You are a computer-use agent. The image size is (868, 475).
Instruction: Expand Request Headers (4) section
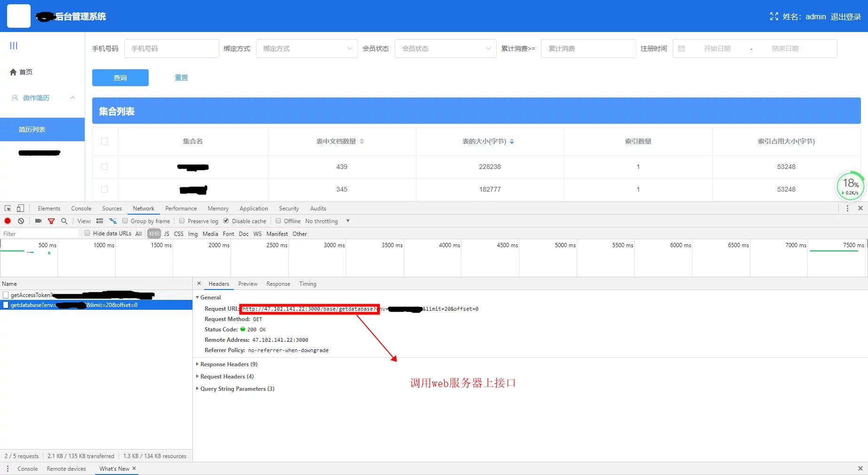pos(225,377)
